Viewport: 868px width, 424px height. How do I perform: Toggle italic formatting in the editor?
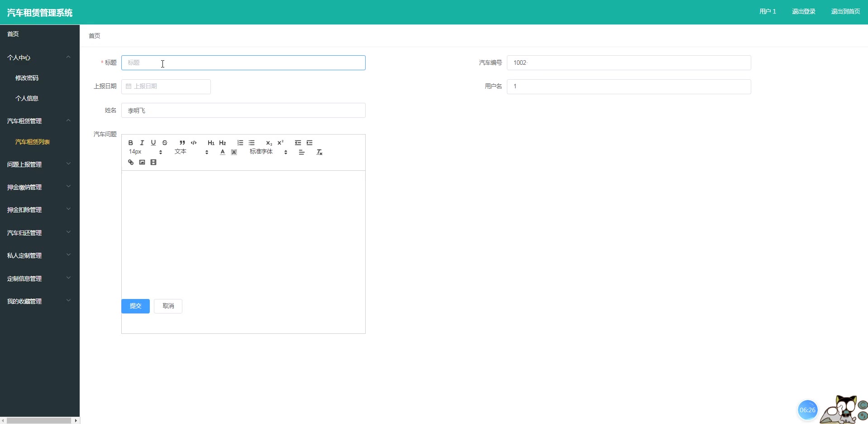[x=142, y=143]
